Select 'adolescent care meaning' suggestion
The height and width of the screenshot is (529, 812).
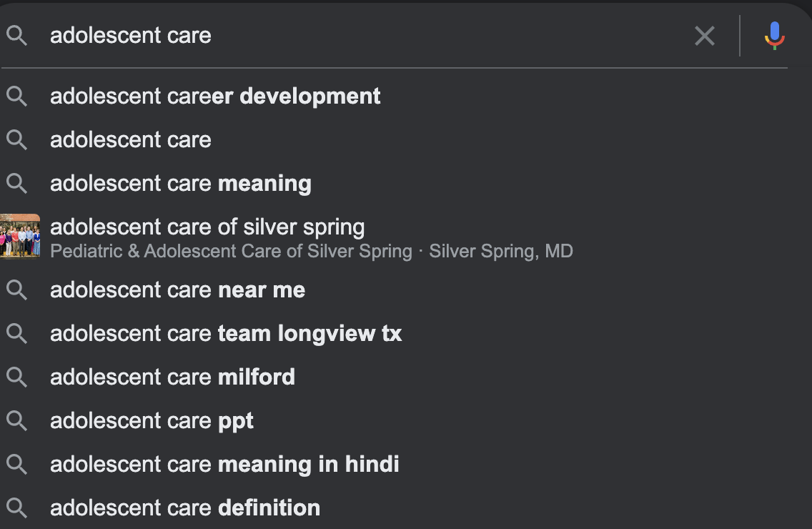pyautogui.click(x=181, y=184)
